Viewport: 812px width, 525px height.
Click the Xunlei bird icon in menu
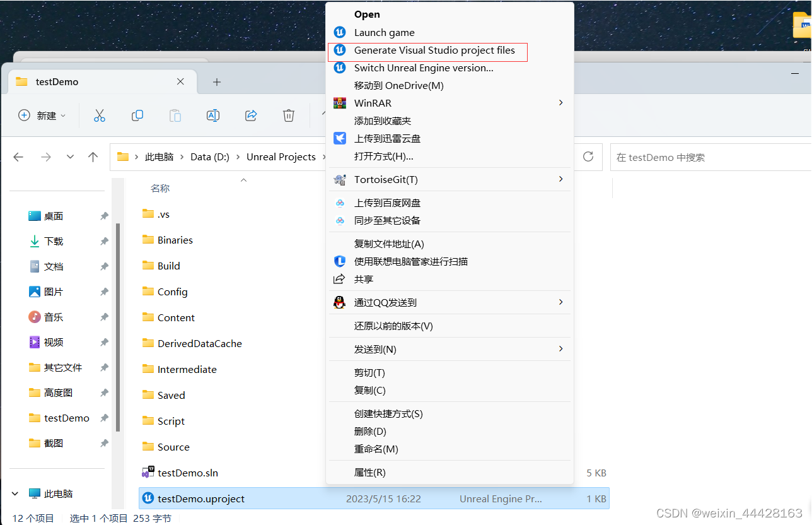pos(340,138)
